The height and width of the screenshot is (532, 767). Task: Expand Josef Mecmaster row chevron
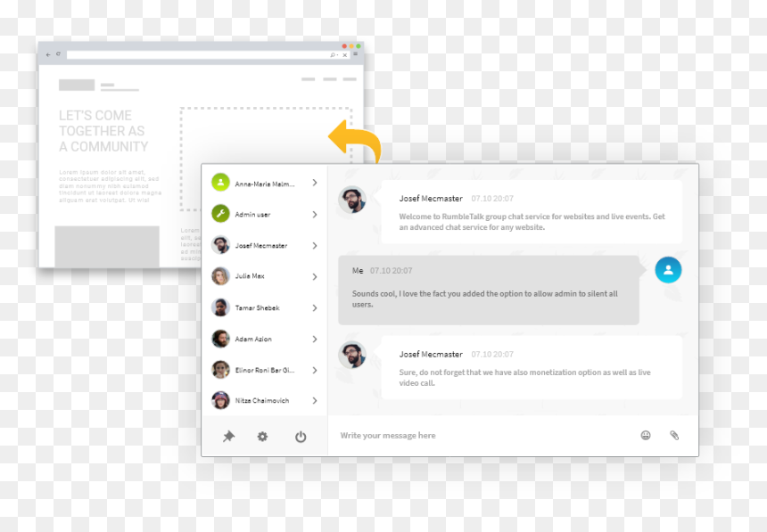(x=315, y=245)
